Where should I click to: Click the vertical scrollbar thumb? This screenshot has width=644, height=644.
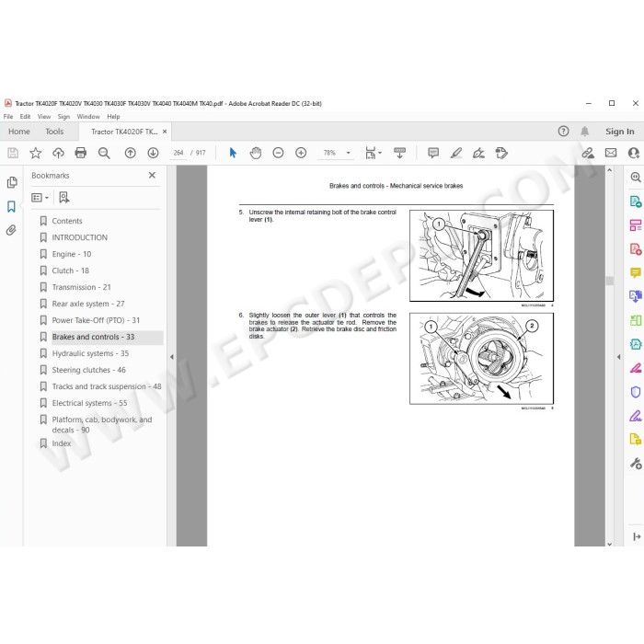(x=610, y=281)
